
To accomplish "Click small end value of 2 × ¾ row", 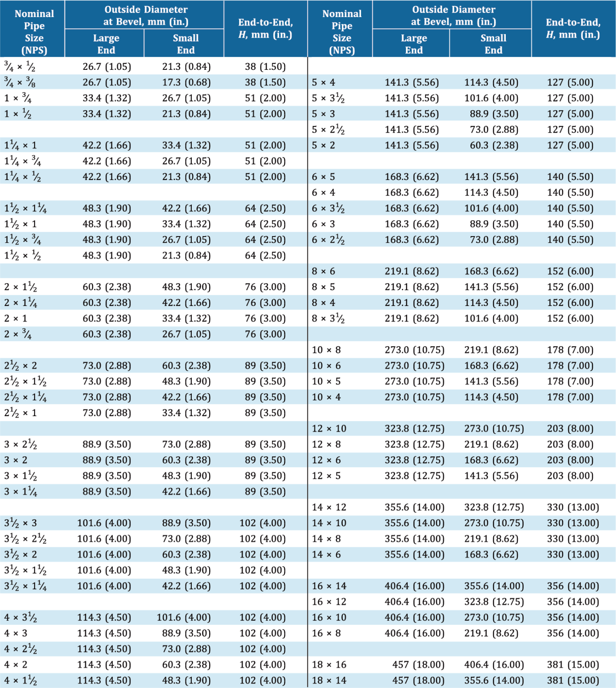I will click(x=186, y=334).
